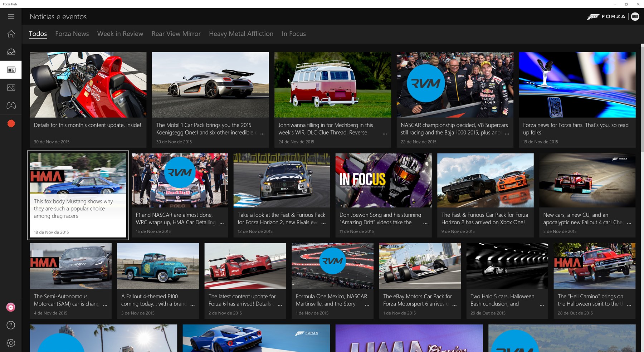This screenshot has height=352, width=644.
Task: Expand ellipsis on Johniwanna WIR card
Action: tap(385, 133)
